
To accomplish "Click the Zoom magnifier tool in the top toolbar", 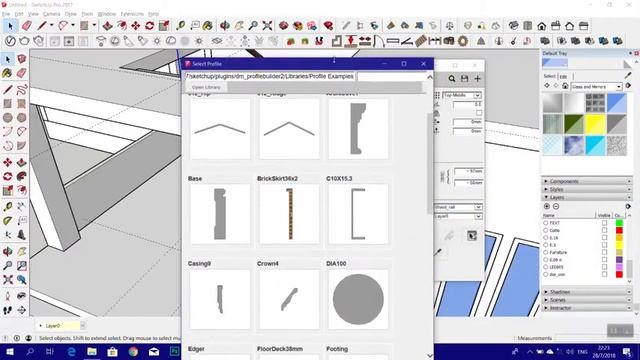I will [253, 26].
